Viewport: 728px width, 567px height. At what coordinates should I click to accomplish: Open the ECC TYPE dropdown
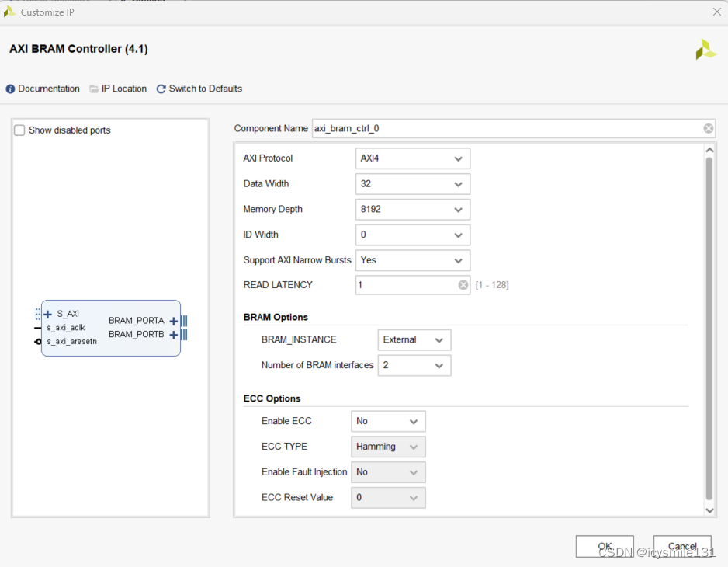[388, 447]
